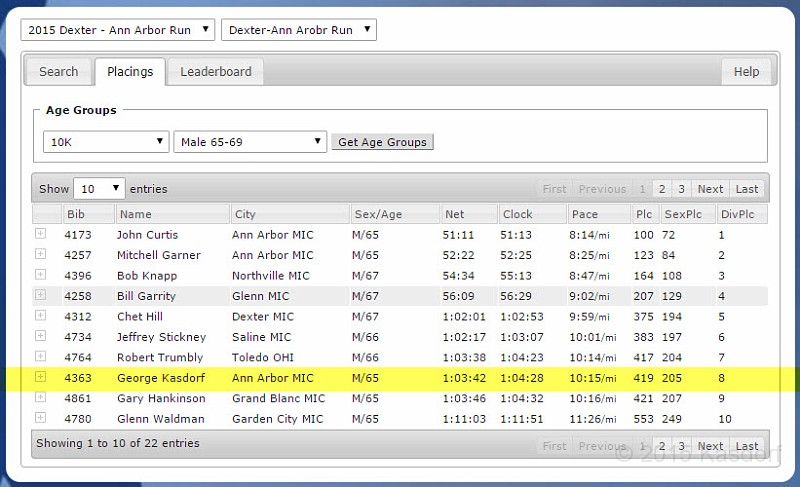Expand Chet Hill's result row
The height and width of the screenshot is (487, 800).
[40, 316]
